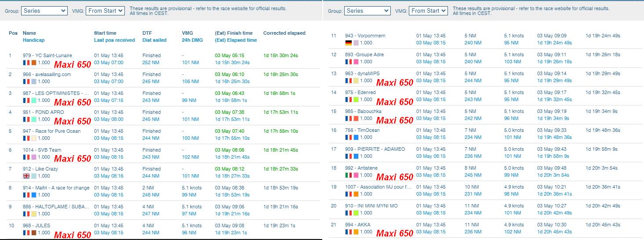
Task: Click the orange color swatch for YC Saint-Lunaire
Action: (x=34, y=62)
